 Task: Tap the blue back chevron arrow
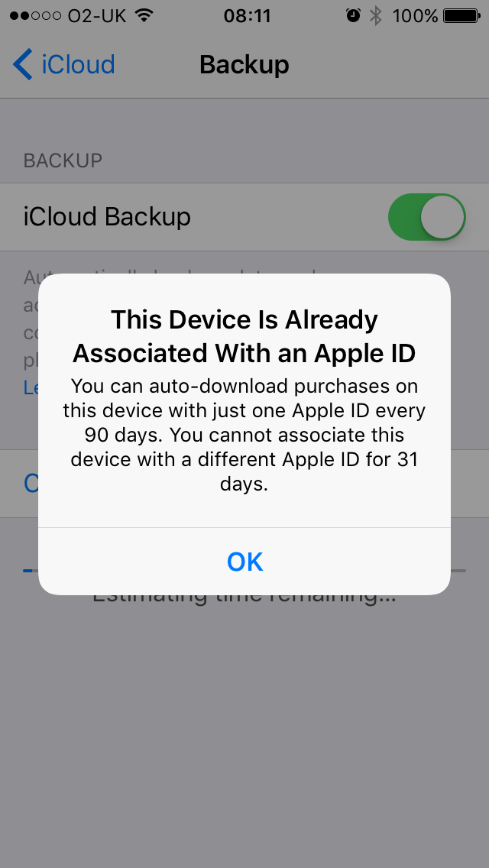(22, 64)
